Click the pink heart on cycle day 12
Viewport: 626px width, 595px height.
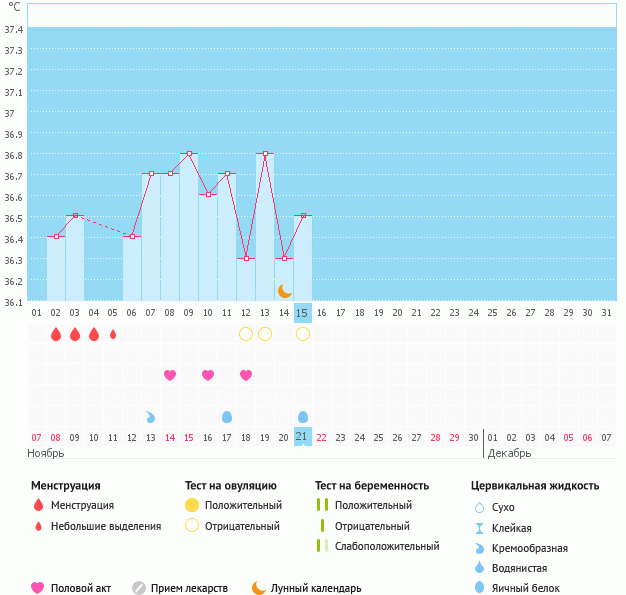246,375
